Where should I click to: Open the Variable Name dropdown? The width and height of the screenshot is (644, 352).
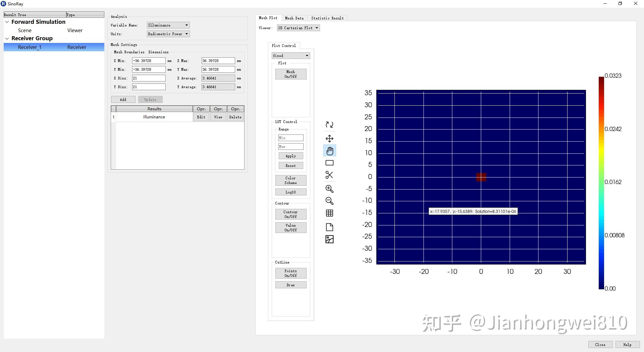[168, 25]
